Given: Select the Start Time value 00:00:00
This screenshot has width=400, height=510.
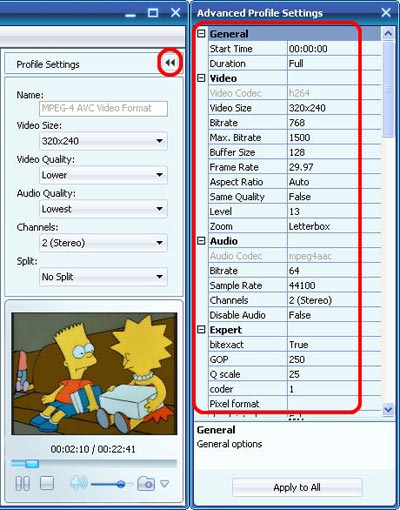Looking at the screenshot, I should tap(334, 49).
